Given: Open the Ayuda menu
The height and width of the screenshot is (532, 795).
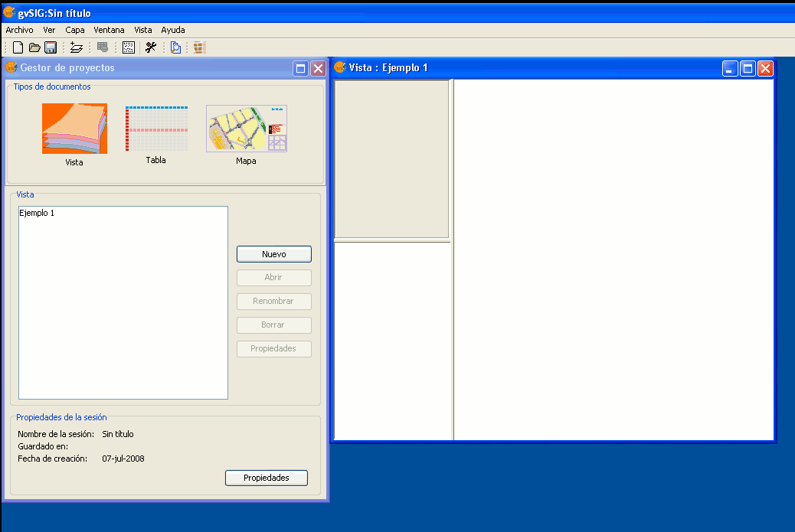Looking at the screenshot, I should click(173, 30).
